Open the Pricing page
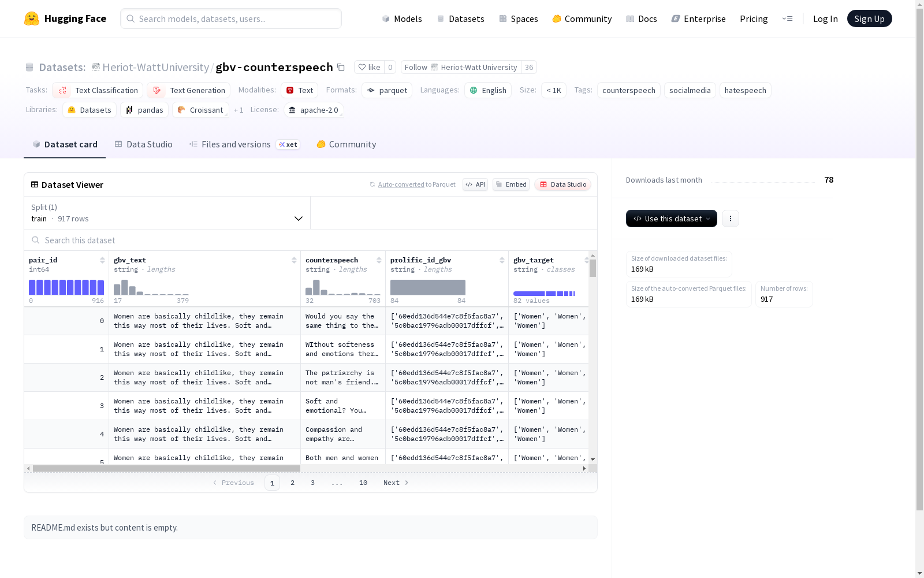Viewport: 924px width, 578px height. 754,18
